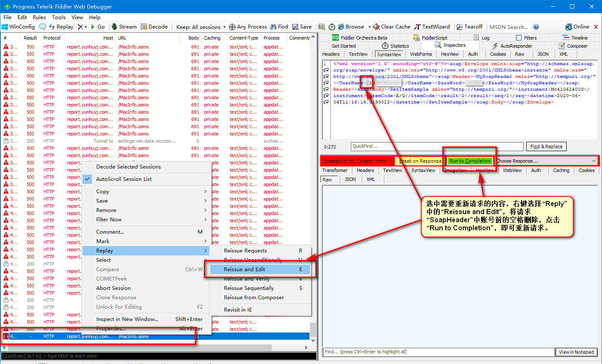Expand the Mark submenu
The height and width of the screenshot is (364, 602).
coord(146,241)
